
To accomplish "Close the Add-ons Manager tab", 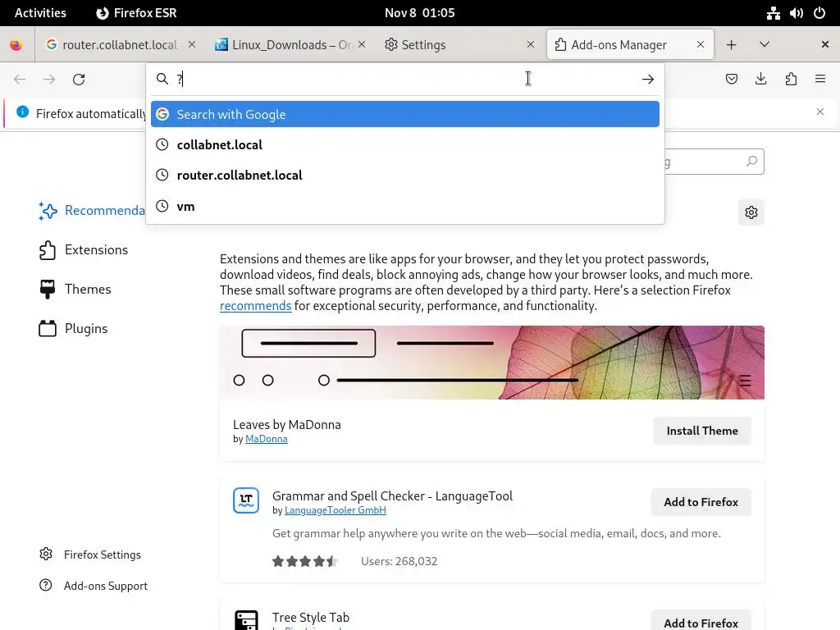I will pos(701,44).
